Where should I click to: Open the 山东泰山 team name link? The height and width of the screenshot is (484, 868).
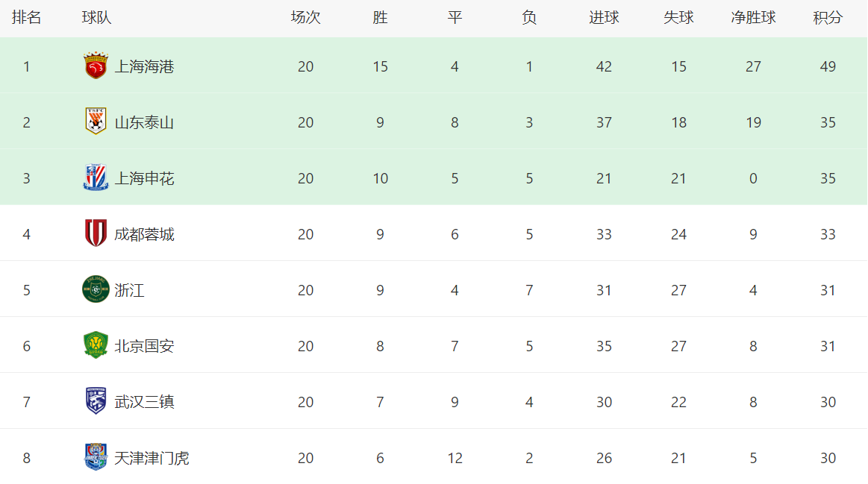(x=145, y=123)
